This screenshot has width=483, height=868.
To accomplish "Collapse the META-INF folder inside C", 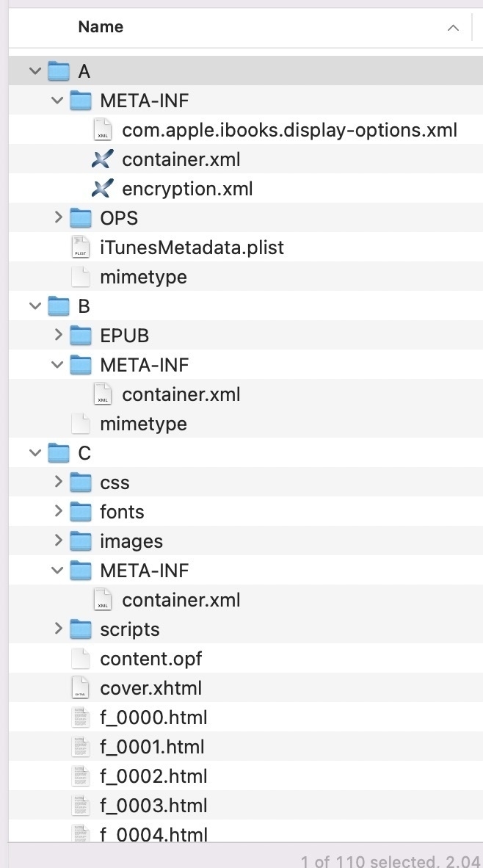I will 57,570.
